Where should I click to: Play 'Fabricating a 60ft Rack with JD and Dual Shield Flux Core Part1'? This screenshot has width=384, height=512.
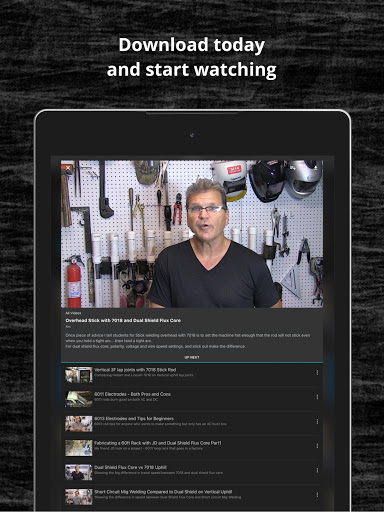[x=158, y=443]
